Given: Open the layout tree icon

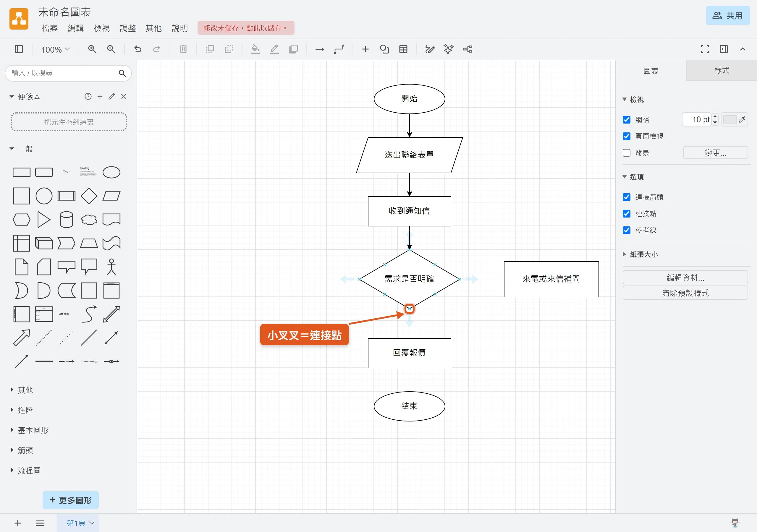Looking at the screenshot, I should coord(468,49).
